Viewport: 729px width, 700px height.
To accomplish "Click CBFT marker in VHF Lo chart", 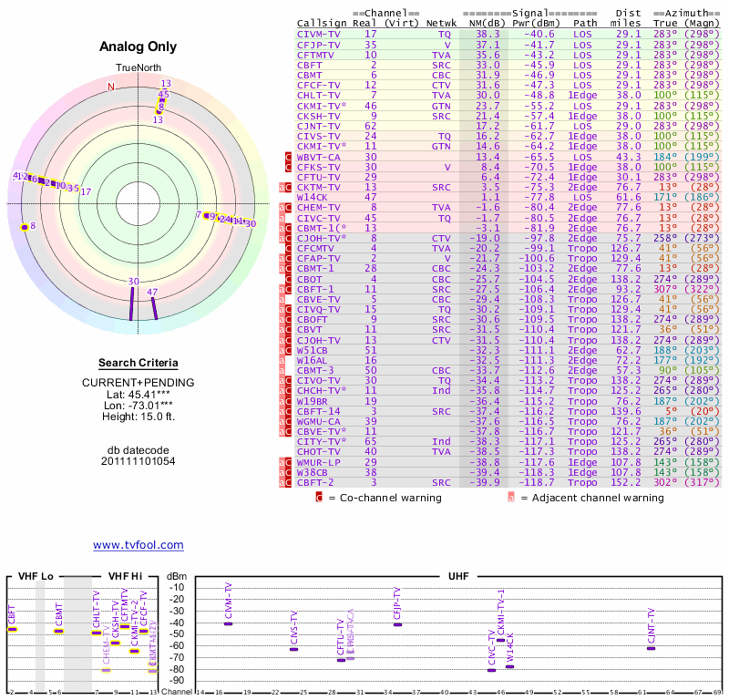I will tap(13, 629).
